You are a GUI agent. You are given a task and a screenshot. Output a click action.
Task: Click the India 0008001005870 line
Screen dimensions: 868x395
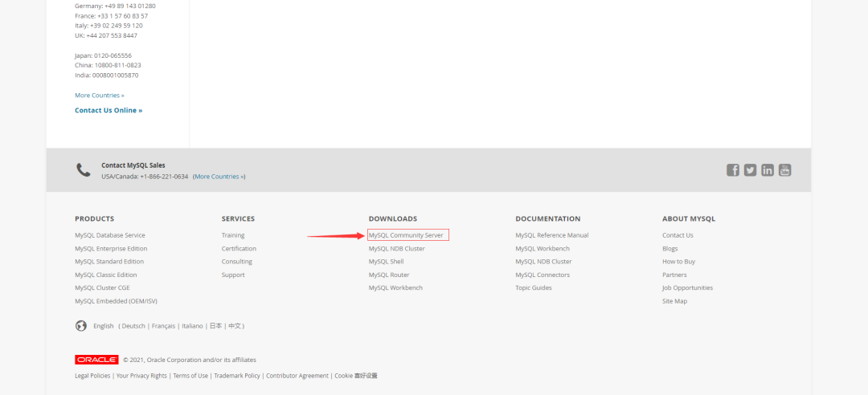[x=106, y=75]
